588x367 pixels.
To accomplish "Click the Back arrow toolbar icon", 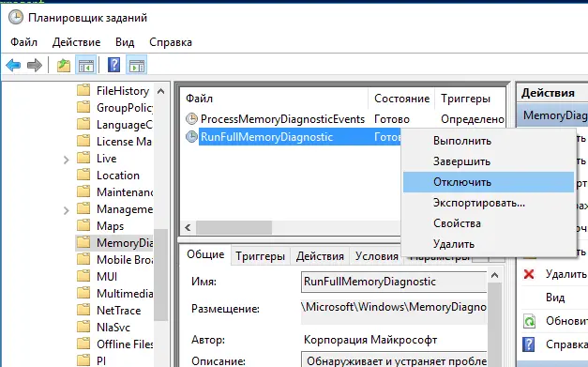I will 13,66.
